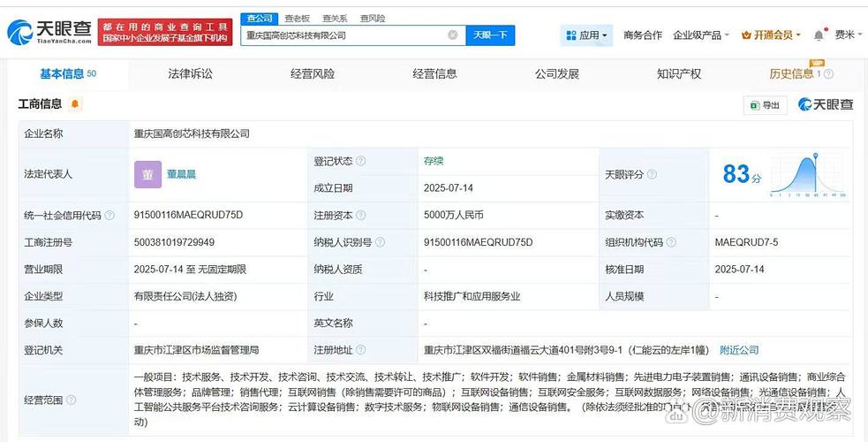Open the notification bell icon

pyautogui.click(x=819, y=35)
